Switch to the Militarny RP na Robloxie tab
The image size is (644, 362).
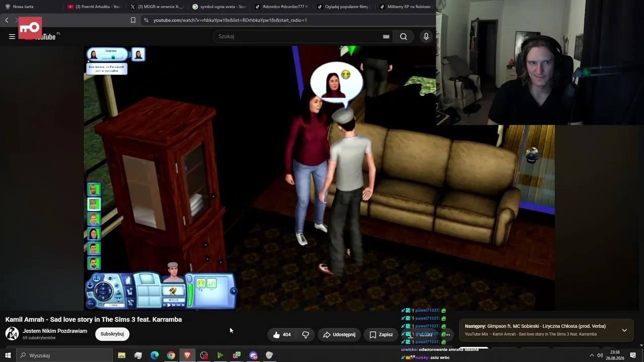pyautogui.click(x=406, y=7)
